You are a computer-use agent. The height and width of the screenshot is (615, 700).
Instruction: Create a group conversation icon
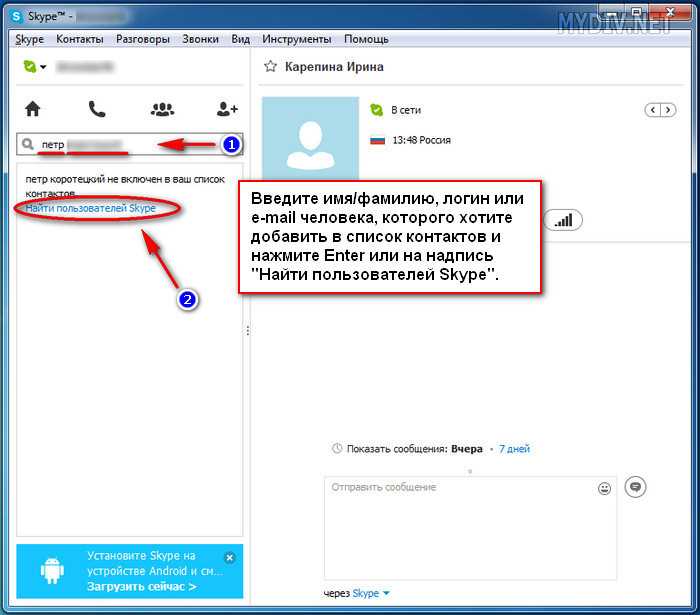[x=162, y=109]
